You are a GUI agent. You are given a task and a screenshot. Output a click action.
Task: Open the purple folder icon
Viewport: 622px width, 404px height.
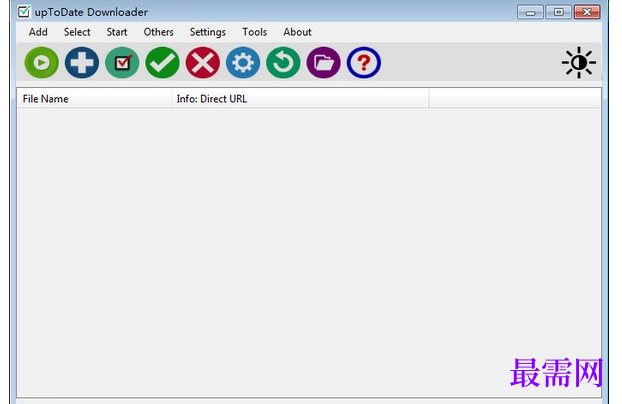(x=324, y=63)
